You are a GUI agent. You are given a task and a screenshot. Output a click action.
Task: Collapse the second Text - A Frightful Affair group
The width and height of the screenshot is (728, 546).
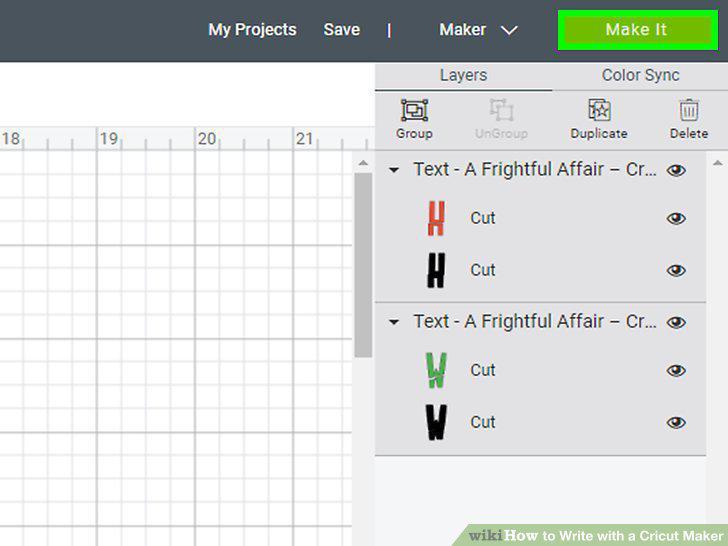(x=394, y=322)
